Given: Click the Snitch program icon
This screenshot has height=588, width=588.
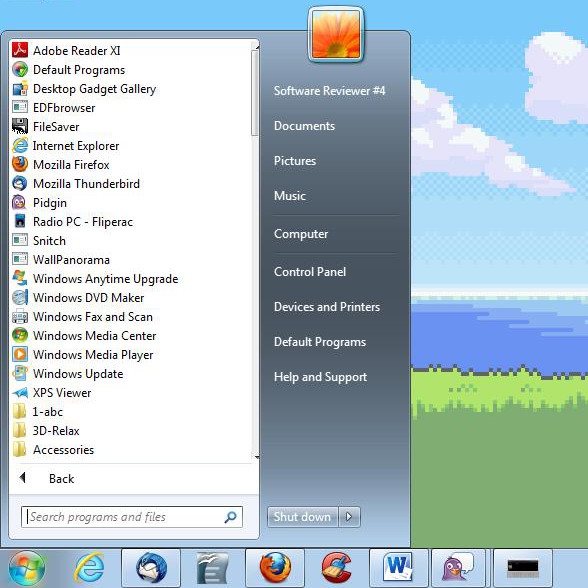Looking at the screenshot, I should pyautogui.click(x=20, y=240).
